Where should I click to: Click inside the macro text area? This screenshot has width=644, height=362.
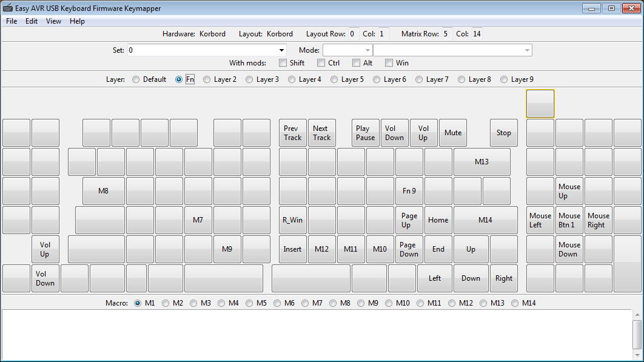tap(317, 335)
